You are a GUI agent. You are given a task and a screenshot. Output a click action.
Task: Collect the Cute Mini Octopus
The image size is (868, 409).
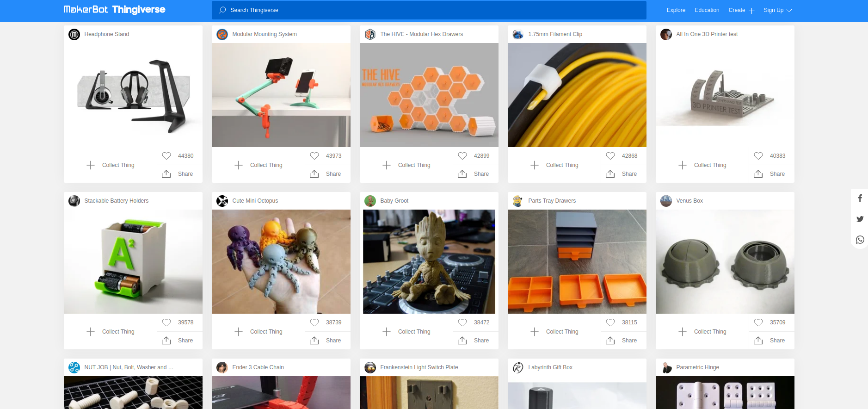[x=258, y=332]
